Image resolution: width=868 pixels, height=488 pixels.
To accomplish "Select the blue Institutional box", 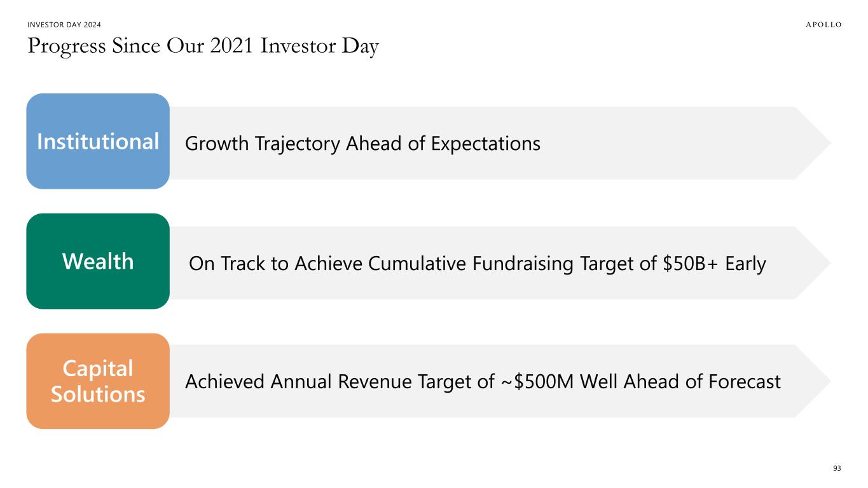I will (x=98, y=141).
